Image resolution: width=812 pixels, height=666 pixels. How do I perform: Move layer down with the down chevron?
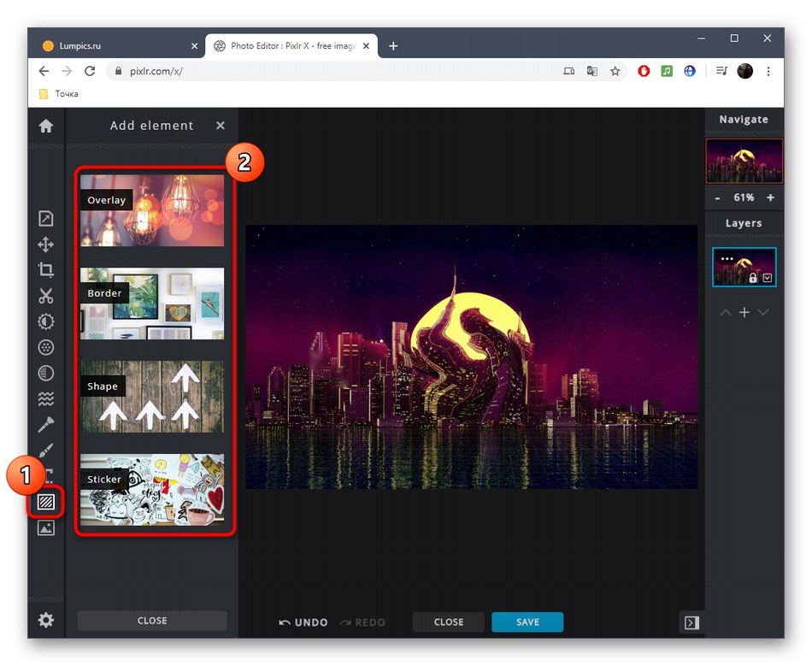(x=762, y=312)
